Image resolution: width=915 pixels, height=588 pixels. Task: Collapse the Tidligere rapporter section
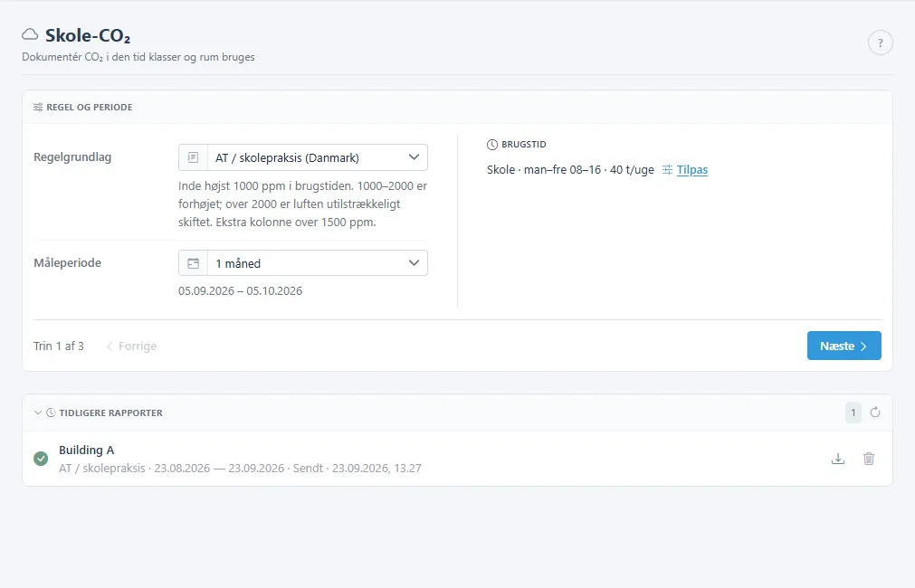(x=38, y=413)
